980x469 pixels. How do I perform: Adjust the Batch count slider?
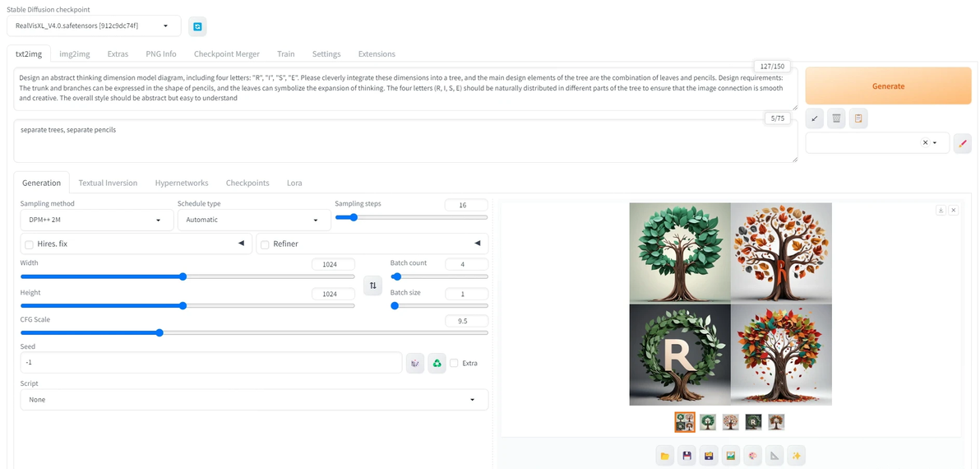click(x=439, y=276)
